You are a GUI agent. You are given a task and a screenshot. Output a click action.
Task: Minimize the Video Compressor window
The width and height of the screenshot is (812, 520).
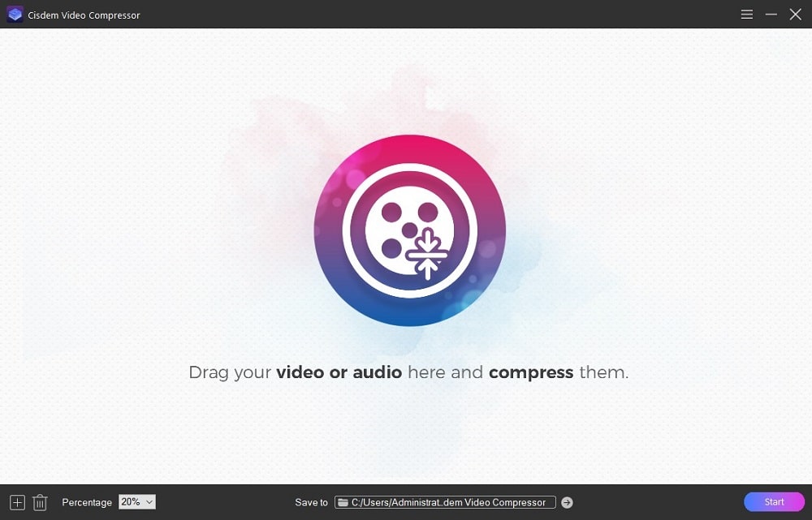pyautogui.click(x=771, y=15)
